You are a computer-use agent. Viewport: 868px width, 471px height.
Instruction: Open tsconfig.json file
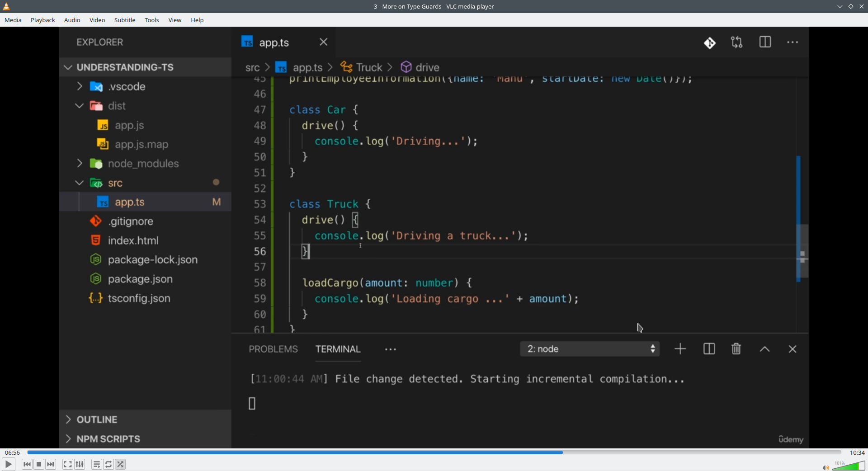[x=146, y=298]
